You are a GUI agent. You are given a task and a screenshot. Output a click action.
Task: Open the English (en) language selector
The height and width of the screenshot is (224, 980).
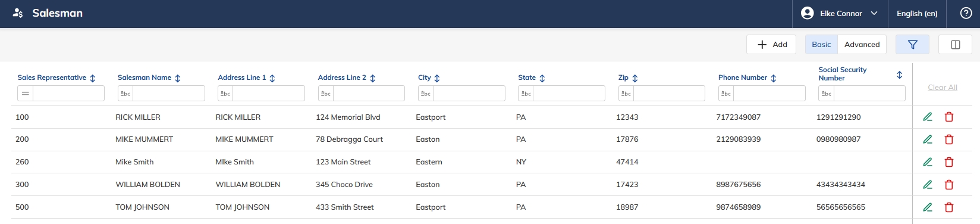click(917, 13)
